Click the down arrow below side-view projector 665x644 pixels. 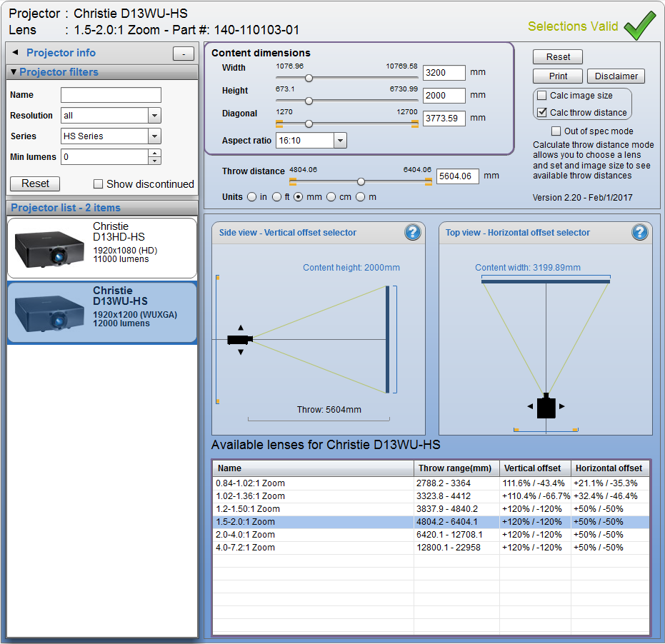[x=241, y=352]
